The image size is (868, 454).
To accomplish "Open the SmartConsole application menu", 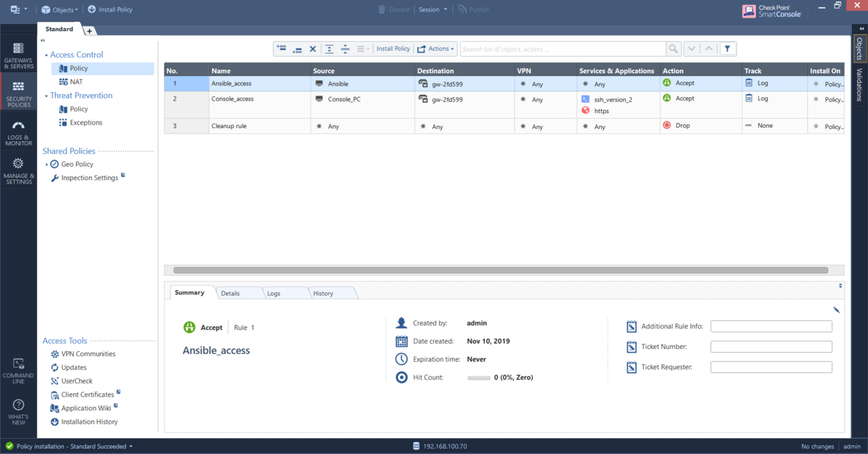I will point(19,9).
